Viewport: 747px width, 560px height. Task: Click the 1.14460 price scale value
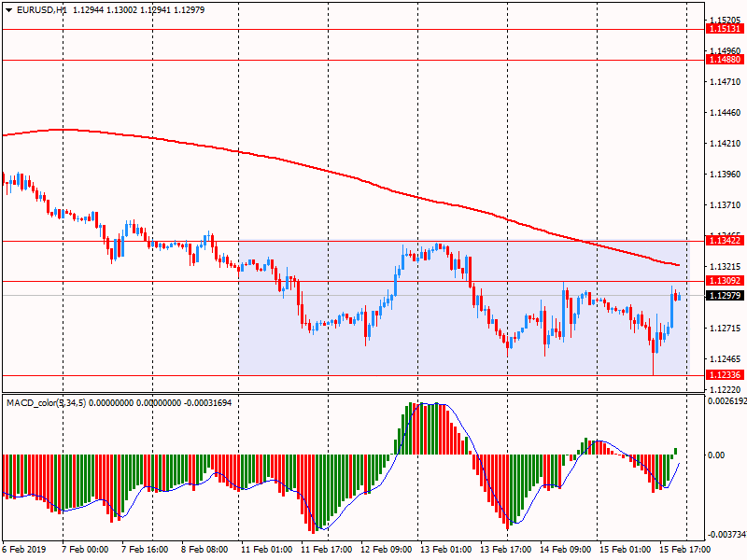click(x=726, y=113)
